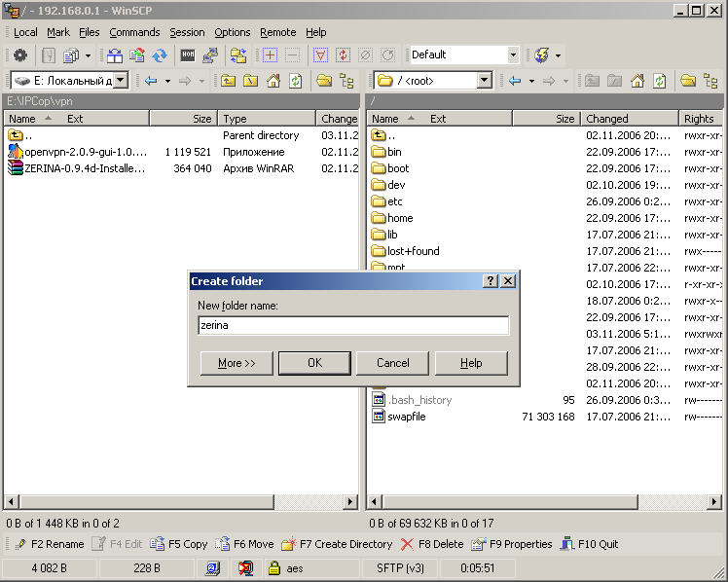The height and width of the screenshot is (582, 728).
Task: Click the padlock encryption status icon
Action: 274,567
